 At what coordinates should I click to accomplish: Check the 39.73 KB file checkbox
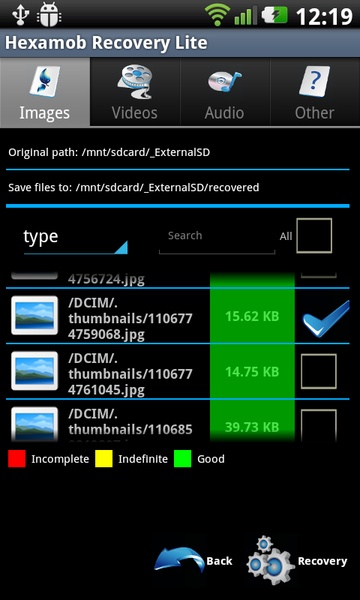(x=319, y=425)
